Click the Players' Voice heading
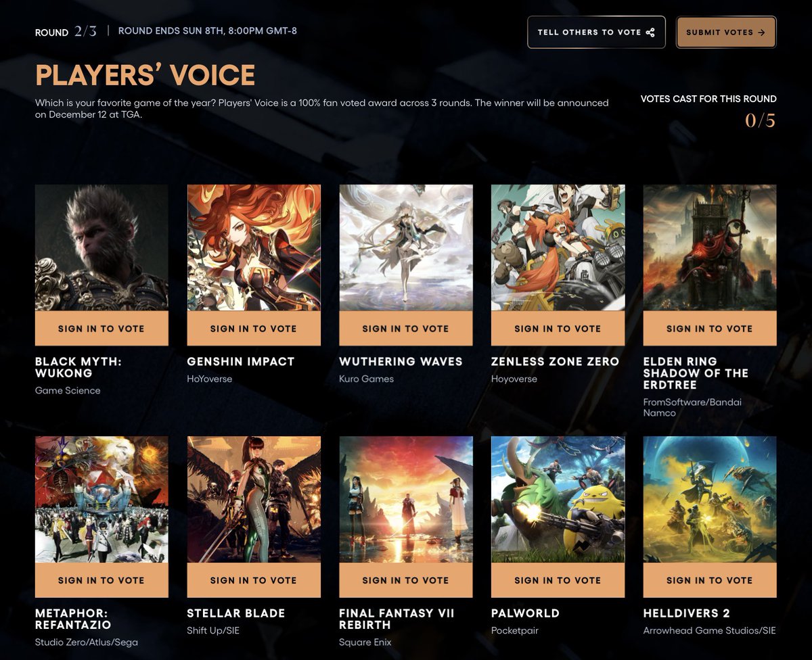This screenshot has height=660, width=812. pyautogui.click(x=145, y=75)
